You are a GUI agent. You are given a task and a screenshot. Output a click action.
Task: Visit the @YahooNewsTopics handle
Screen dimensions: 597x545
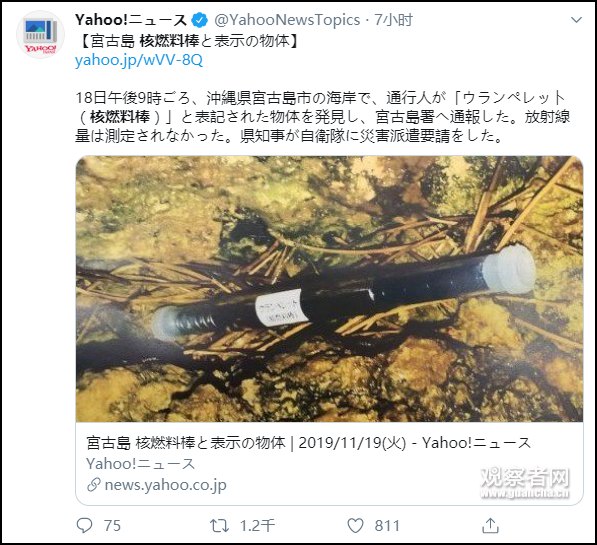pos(287,20)
